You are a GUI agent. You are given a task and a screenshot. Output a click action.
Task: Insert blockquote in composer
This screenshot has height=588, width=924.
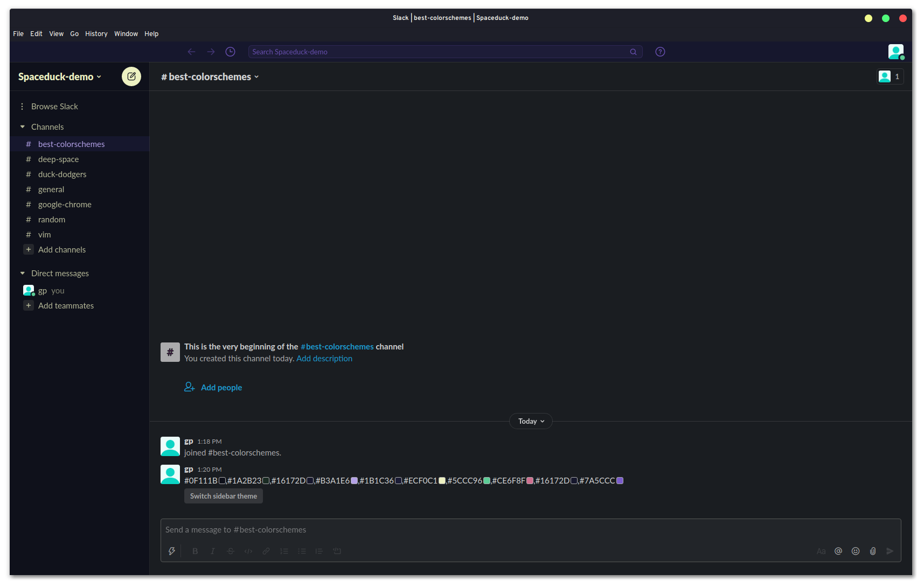tap(319, 551)
